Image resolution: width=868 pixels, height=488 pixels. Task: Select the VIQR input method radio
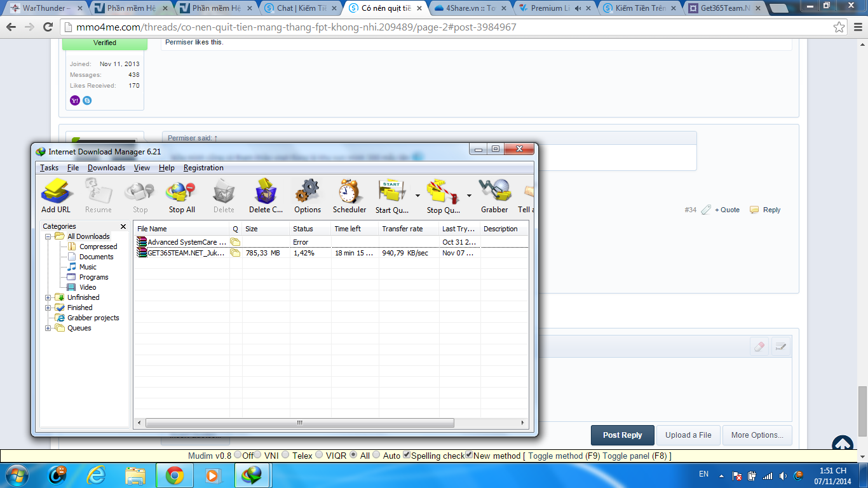318,455
